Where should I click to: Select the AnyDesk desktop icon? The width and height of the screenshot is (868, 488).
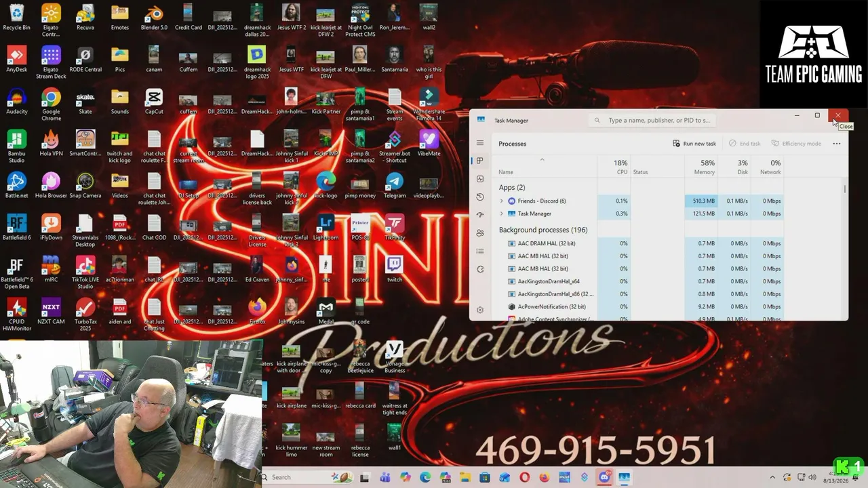click(16, 60)
